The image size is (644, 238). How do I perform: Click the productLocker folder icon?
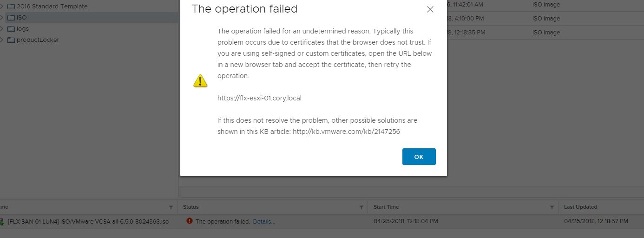pos(11,40)
